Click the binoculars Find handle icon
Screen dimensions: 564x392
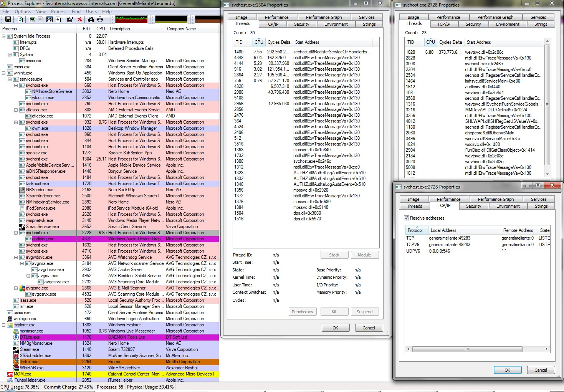(x=91, y=19)
